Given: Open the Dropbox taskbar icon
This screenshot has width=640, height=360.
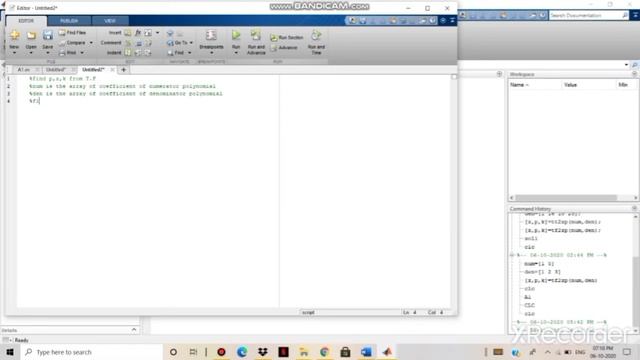Looking at the screenshot, I should tap(262, 352).
